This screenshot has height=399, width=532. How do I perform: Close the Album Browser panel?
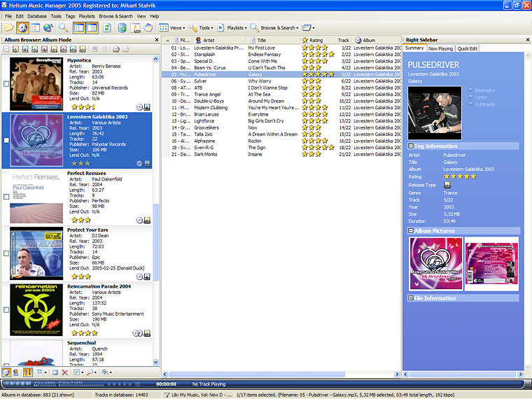[x=156, y=40]
